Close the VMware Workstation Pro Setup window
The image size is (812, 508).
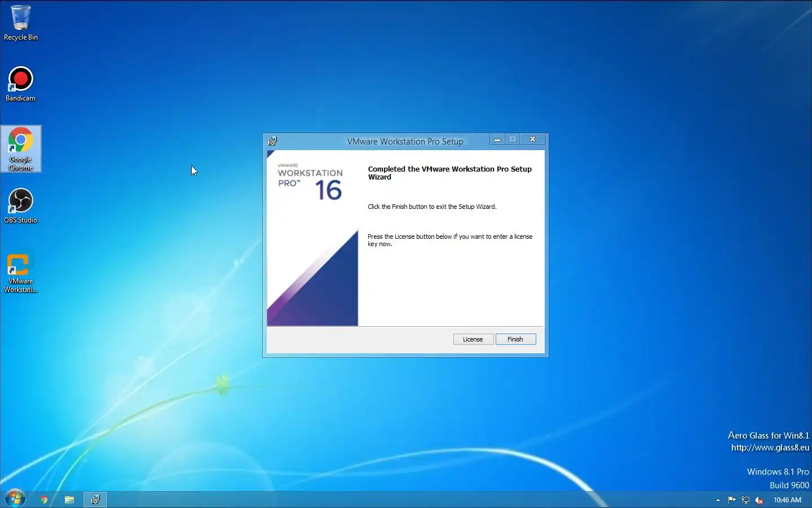532,139
